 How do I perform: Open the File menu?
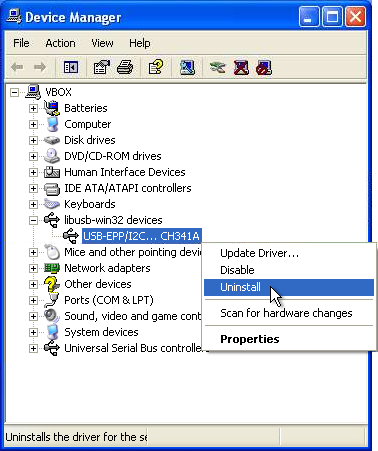tap(21, 43)
